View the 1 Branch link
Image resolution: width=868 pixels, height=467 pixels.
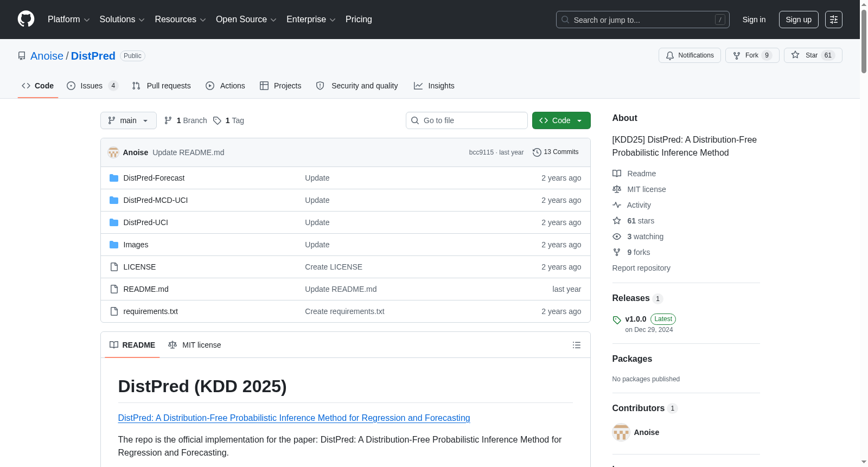click(186, 120)
